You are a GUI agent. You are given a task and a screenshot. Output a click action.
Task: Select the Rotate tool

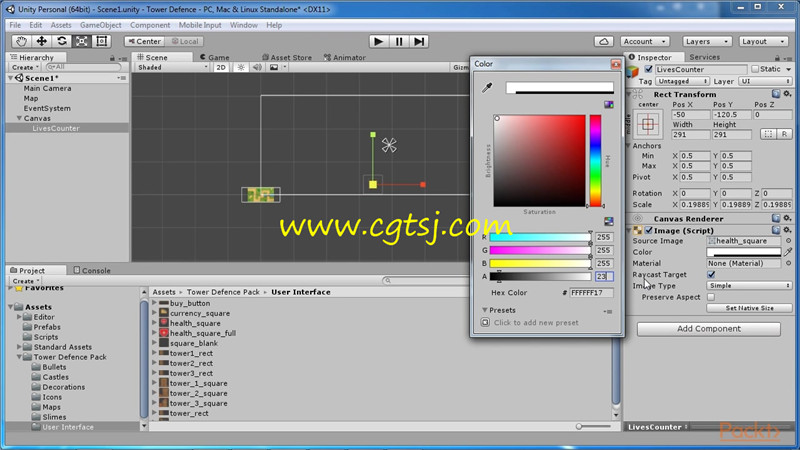[62, 41]
